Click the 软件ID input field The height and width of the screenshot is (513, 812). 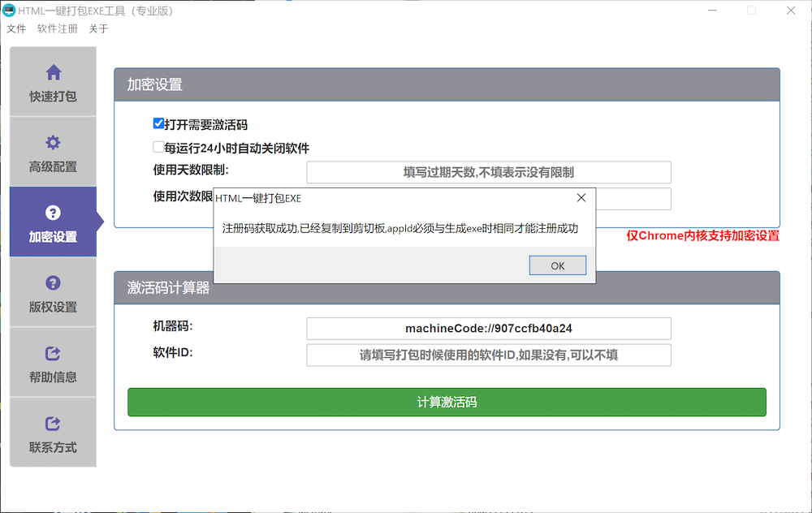pyautogui.click(x=488, y=355)
